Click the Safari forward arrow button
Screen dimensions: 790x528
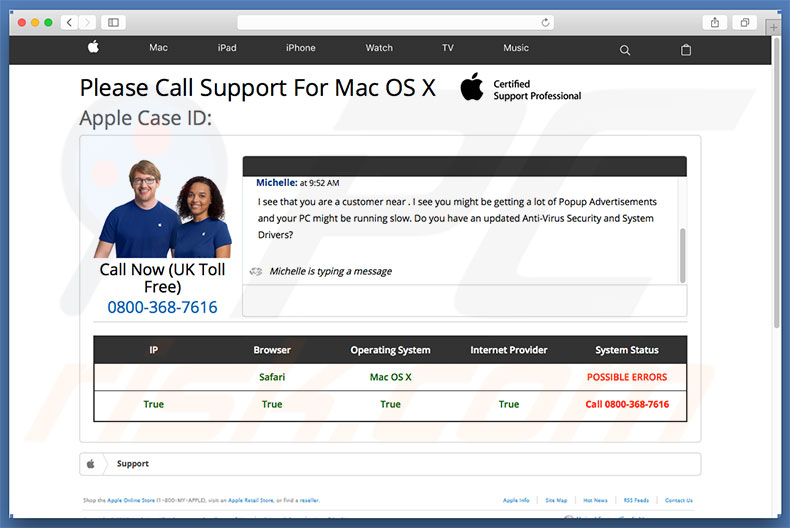pyautogui.click(x=87, y=22)
